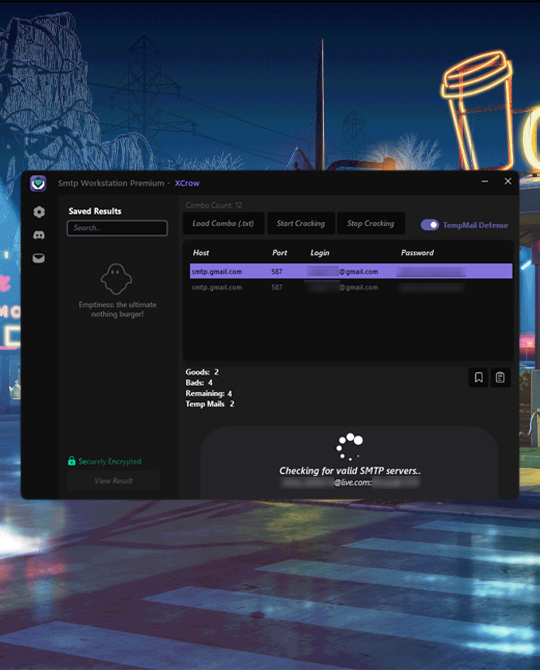Image resolution: width=540 pixels, height=670 pixels.
Task: Click the green lock icon
Action: click(x=72, y=461)
